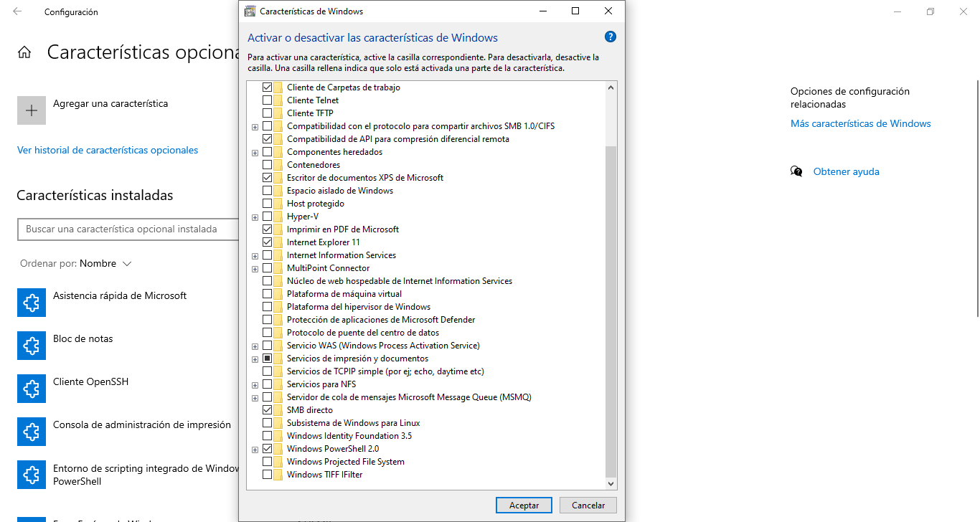Expand Servicios de impresión y documentos node
980x522 pixels.
click(x=255, y=359)
